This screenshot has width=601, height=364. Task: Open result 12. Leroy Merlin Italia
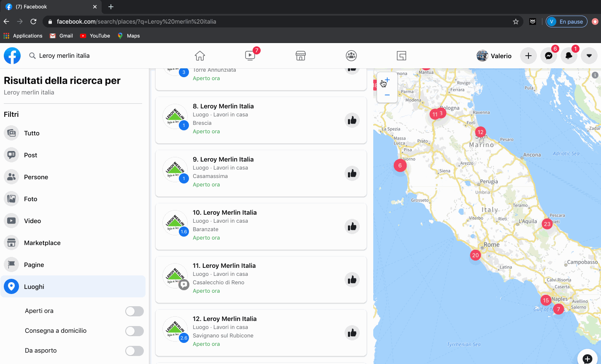(x=225, y=319)
